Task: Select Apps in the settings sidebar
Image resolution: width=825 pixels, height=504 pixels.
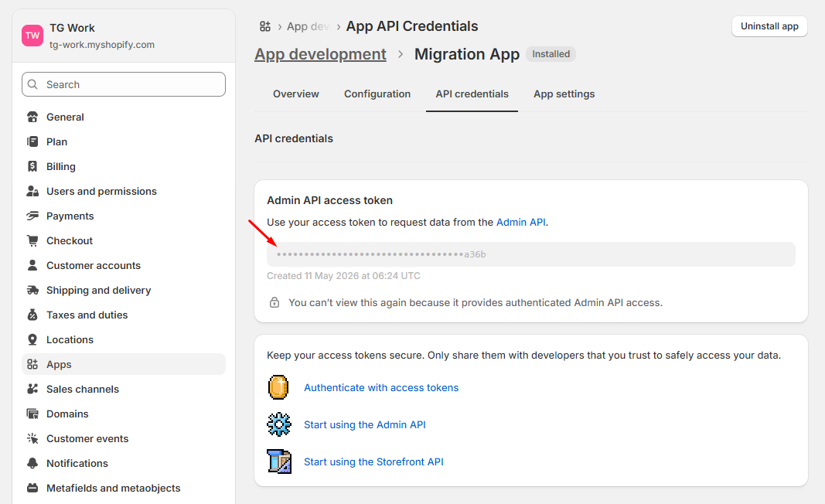Action: coord(124,364)
